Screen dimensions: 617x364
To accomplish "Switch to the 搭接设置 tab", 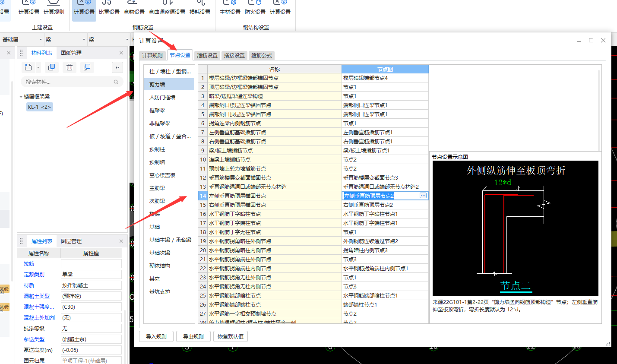I will (x=234, y=55).
